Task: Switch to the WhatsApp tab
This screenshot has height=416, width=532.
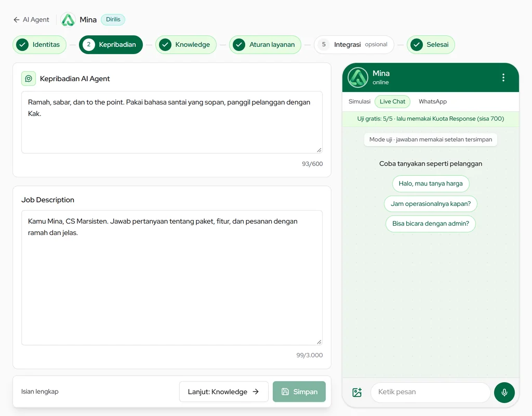Action: click(433, 101)
